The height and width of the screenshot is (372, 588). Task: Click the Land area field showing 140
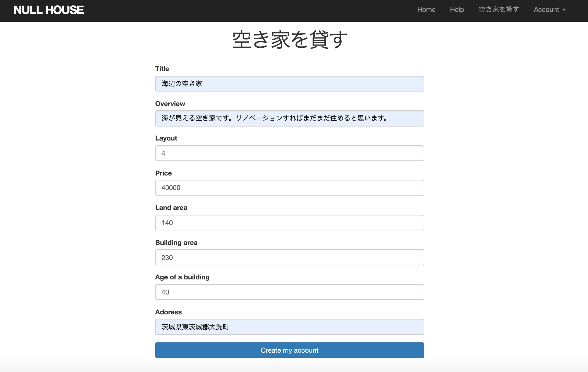point(289,223)
